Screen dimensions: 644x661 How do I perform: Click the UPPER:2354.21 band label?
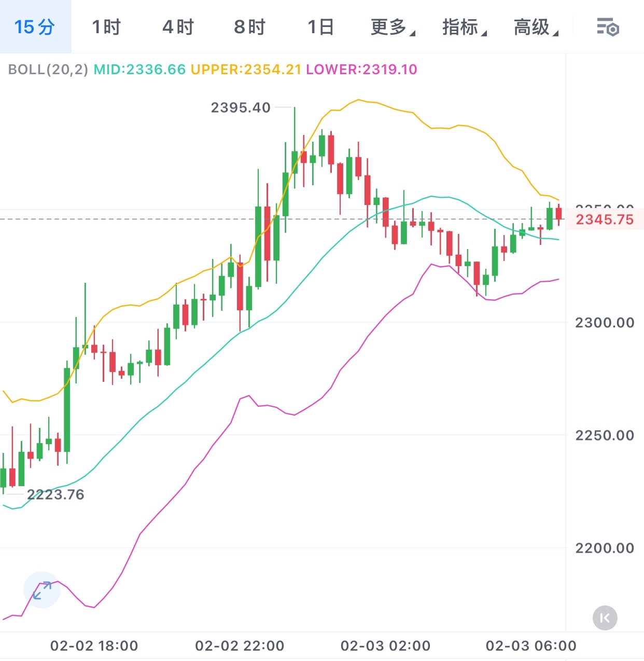tap(246, 70)
